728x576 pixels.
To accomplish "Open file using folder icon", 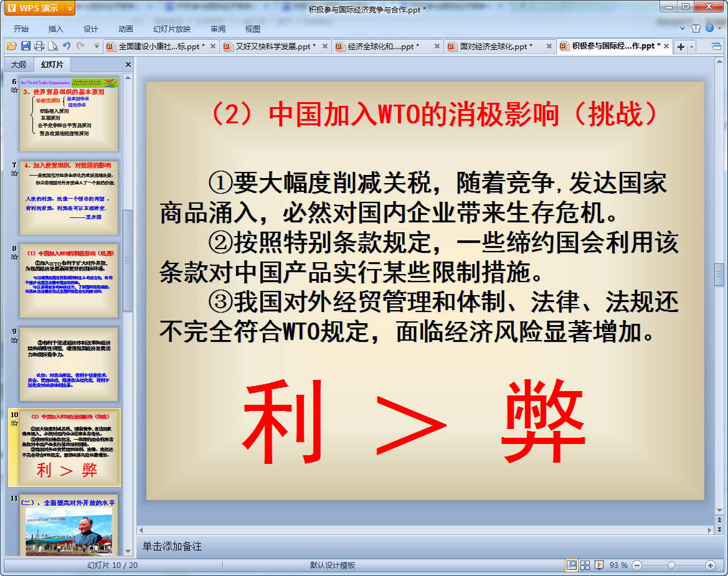I will (12, 46).
